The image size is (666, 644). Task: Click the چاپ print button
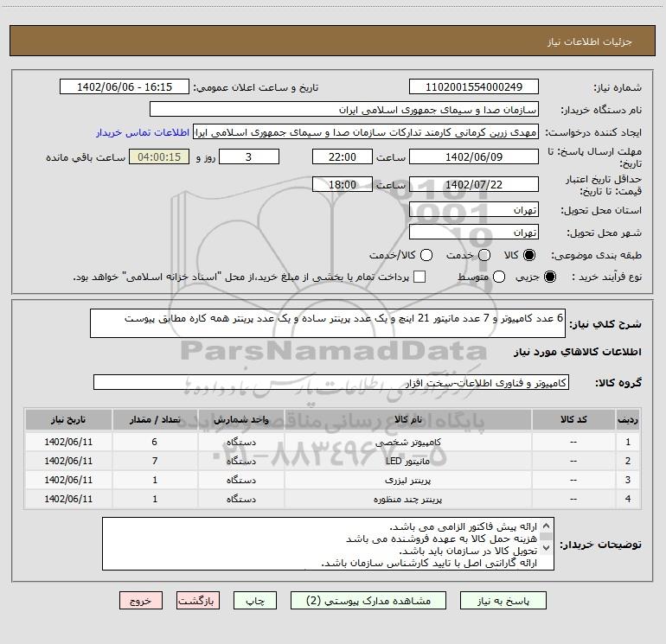pyautogui.click(x=255, y=601)
